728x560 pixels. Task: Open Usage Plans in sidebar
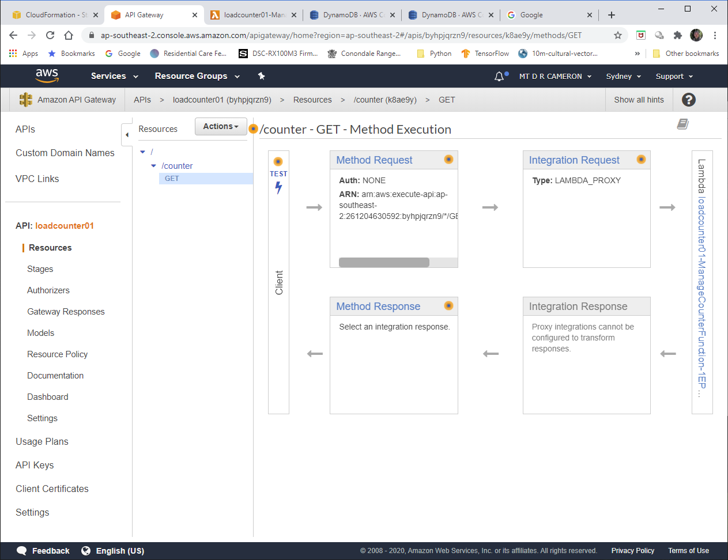(42, 441)
